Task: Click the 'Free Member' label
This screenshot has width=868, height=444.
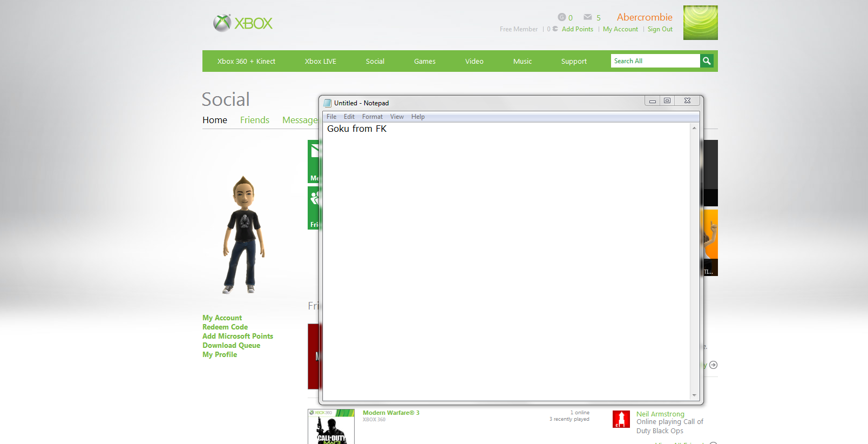Action: 519,29
